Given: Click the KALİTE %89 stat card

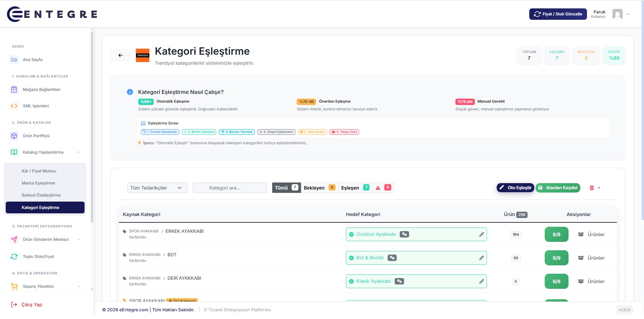Looking at the screenshot, I should pos(614,55).
